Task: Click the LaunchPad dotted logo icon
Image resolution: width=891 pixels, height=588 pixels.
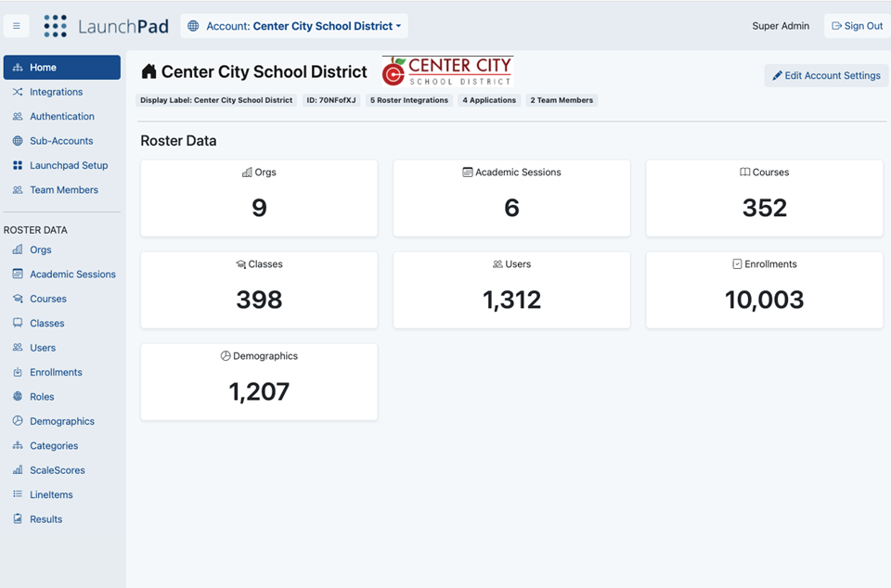Action: click(55, 26)
